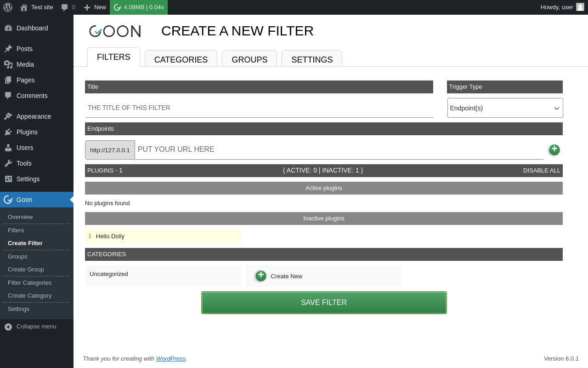
Task: Click the Collapse menu label
Action: click(x=36, y=327)
